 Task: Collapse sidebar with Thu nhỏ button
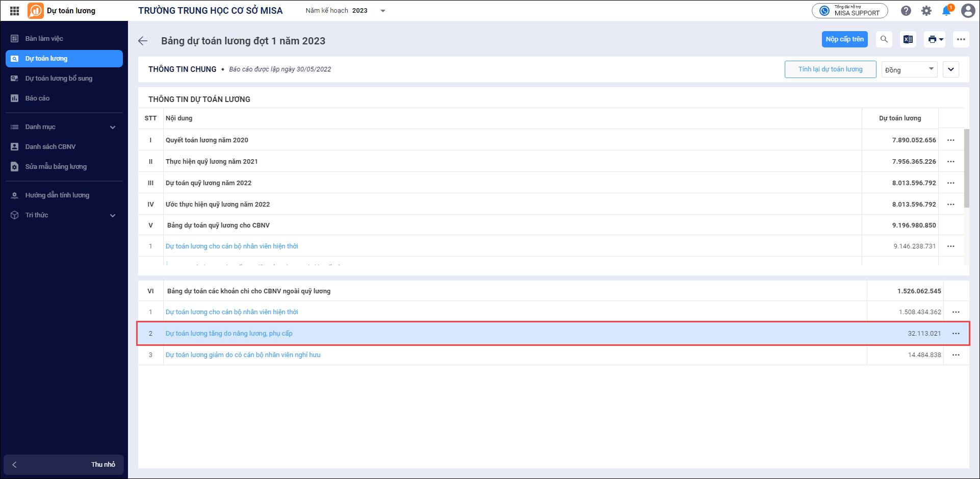[x=64, y=465]
